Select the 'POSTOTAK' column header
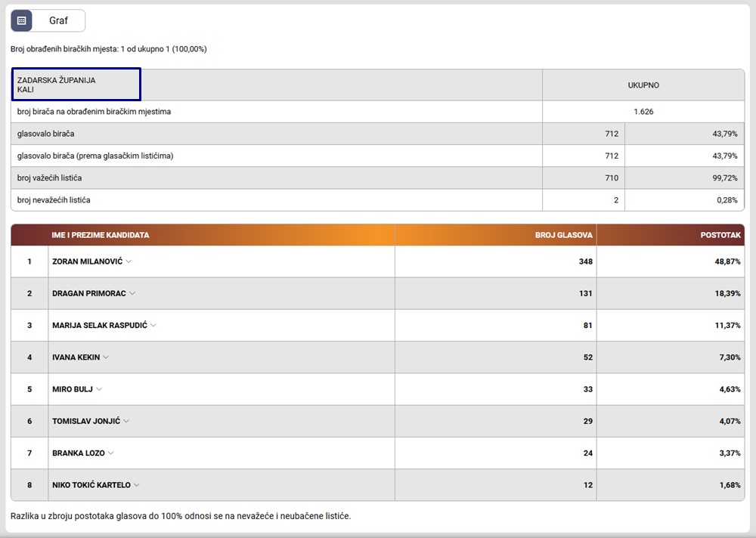Screen dimensions: 756x538 click(x=720, y=235)
